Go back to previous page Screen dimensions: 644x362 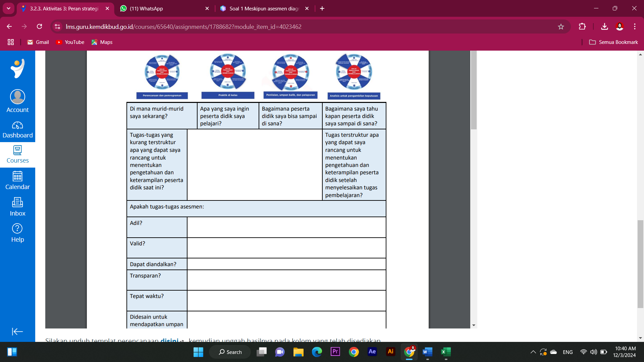pos(9,26)
